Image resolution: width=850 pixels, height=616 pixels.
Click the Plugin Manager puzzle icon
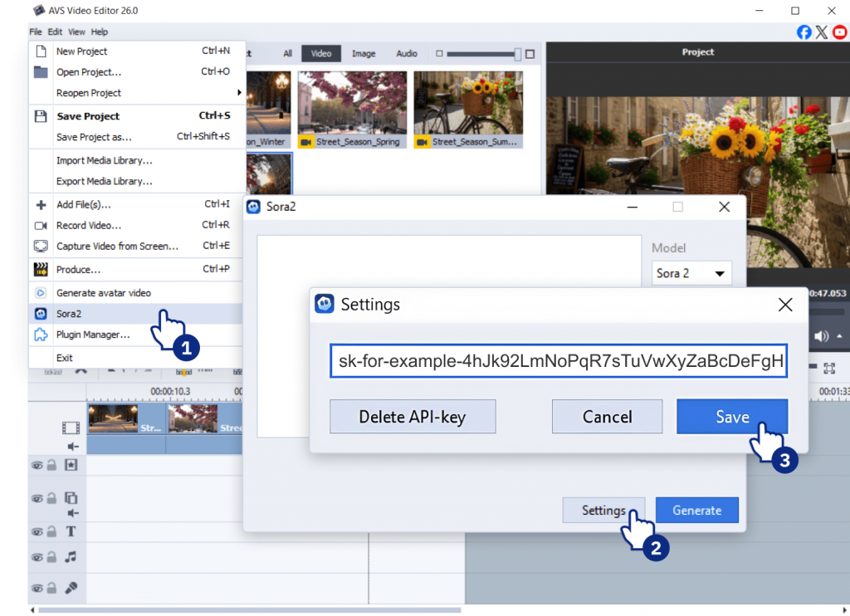41,335
